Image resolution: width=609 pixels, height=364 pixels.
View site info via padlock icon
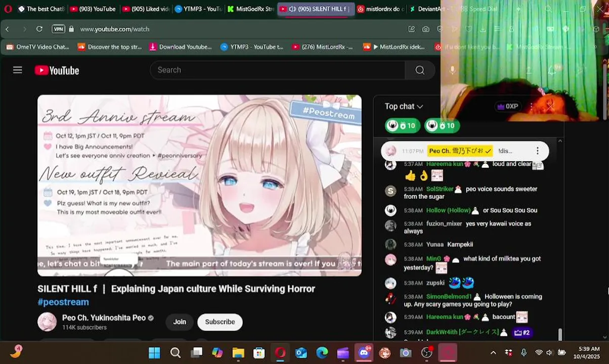tap(71, 29)
